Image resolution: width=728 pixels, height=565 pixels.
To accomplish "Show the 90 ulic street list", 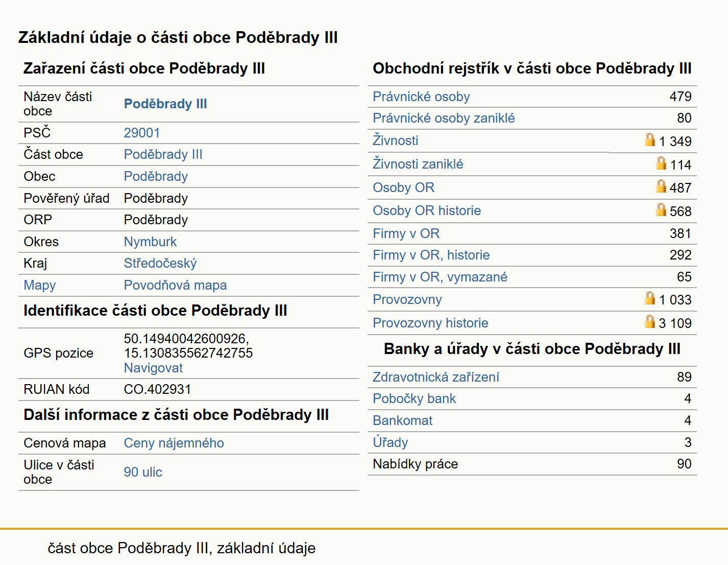I will (x=143, y=472).
